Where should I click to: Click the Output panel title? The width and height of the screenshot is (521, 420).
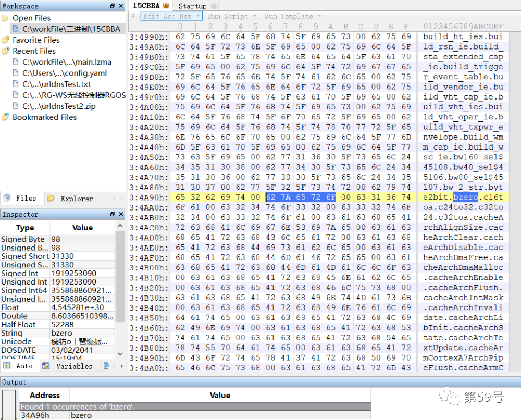point(14,382)
